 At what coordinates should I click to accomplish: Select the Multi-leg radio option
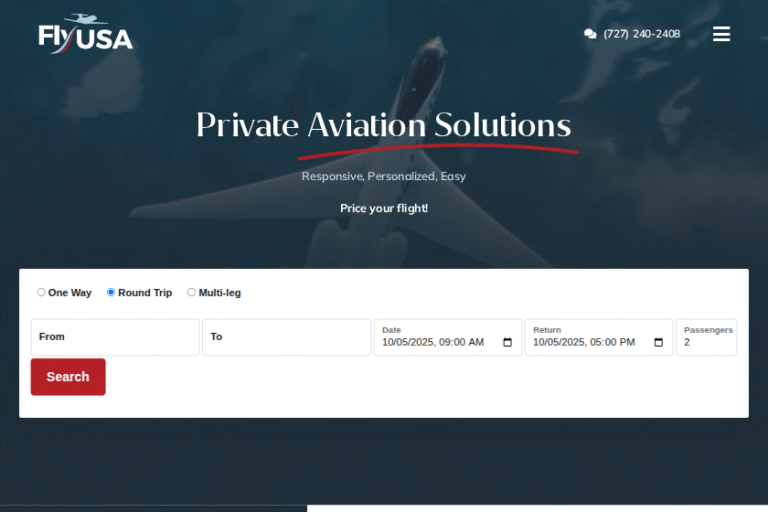(x=192, y=292)
